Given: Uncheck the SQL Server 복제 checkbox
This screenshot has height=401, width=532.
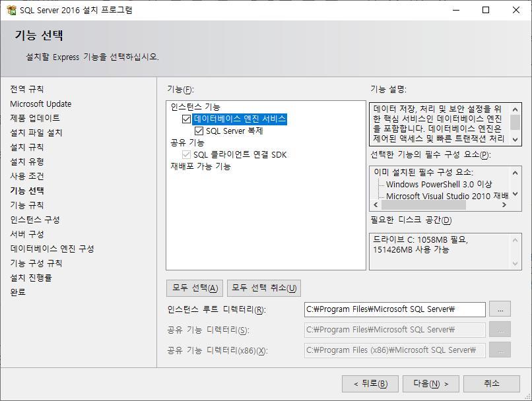Looking at the screenshot, I should 199,131.
